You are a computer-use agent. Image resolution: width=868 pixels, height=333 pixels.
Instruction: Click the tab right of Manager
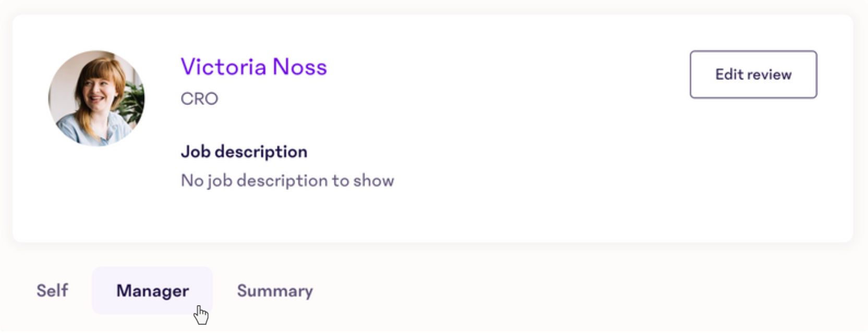coord(275,291)
